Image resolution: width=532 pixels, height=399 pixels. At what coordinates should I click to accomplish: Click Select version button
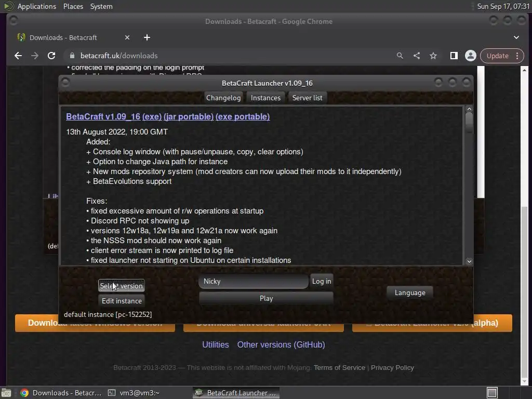click(122, 286)
